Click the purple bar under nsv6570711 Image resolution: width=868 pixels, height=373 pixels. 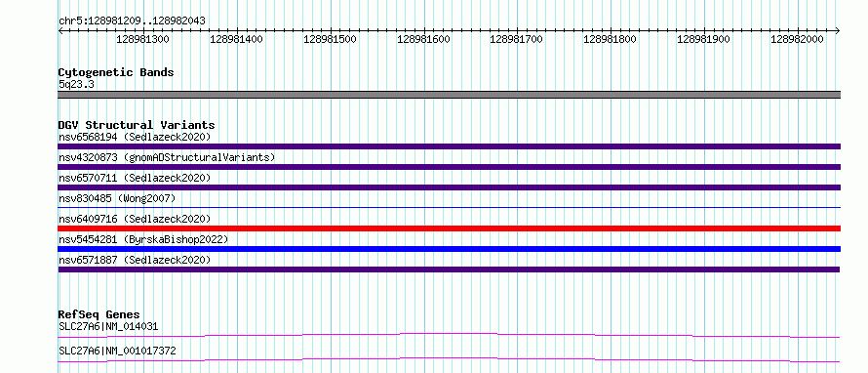click(450, 187)
